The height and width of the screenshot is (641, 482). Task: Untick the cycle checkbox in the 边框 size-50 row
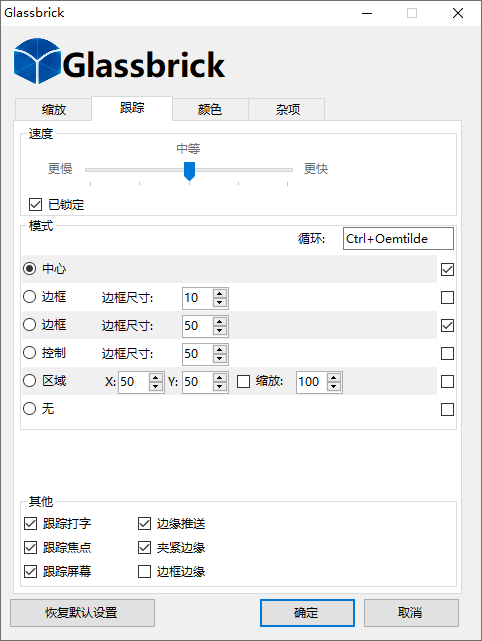click(x=447, y=325)
